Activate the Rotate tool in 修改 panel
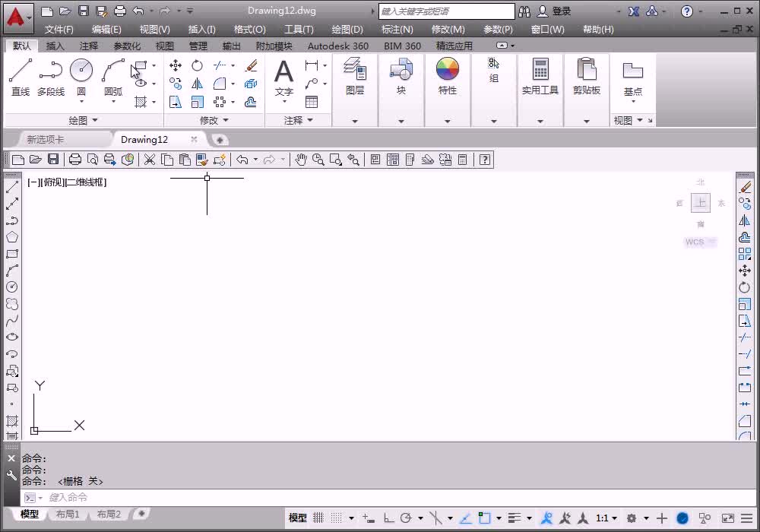The image size is (760, 532). pyautogui.click(x=197, y=65)
